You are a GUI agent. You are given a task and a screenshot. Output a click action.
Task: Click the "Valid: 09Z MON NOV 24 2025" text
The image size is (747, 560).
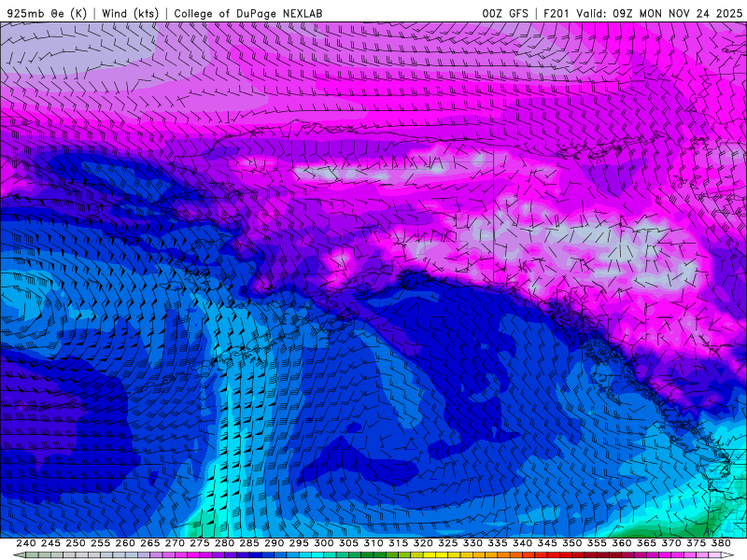(659, 13)
